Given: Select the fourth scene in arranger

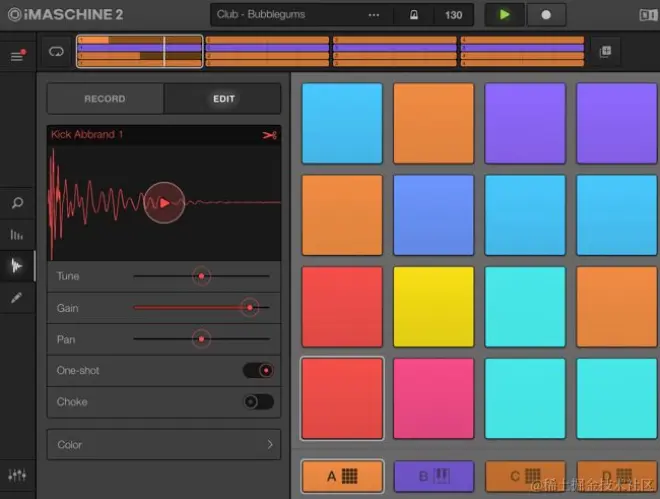Looking at the screenshot, I should click(x=522, y=51).
